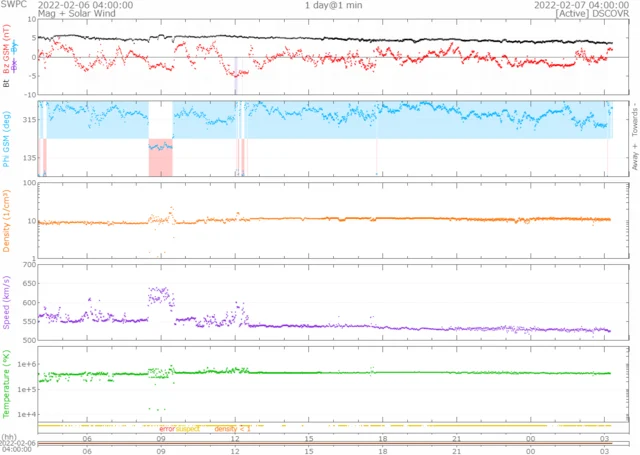The image size is (640, 455).
Task: Select the Speed (km/s) axis label
Action: [x=6, y=299]
